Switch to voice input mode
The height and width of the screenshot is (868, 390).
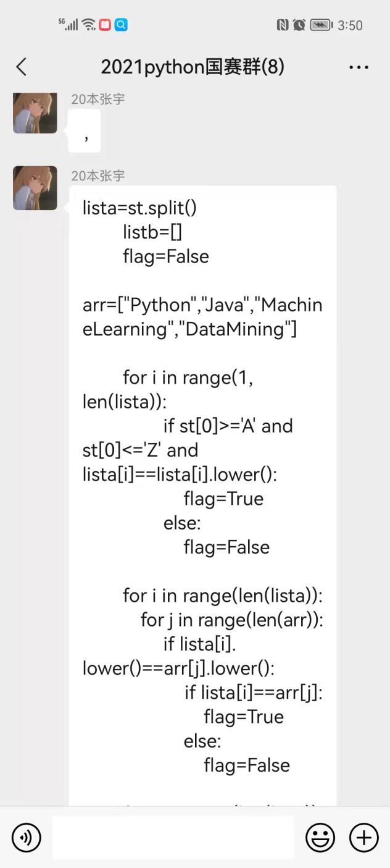26,838
